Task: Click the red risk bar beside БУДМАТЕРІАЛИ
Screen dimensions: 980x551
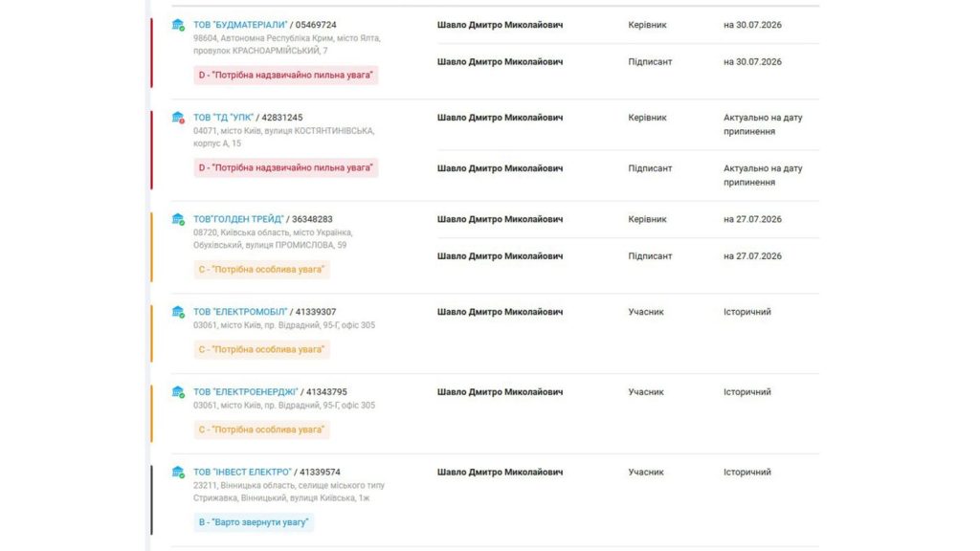Action: click(x=151, y=54)
